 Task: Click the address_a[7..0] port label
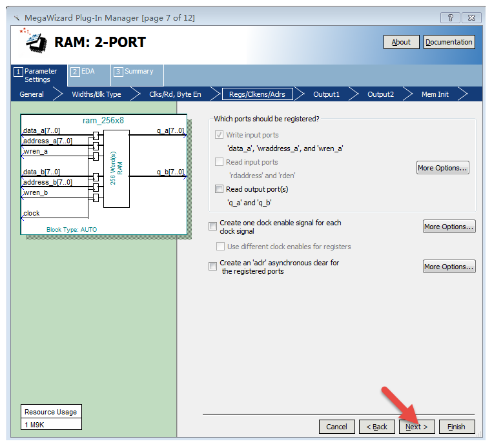coord(47,141)
